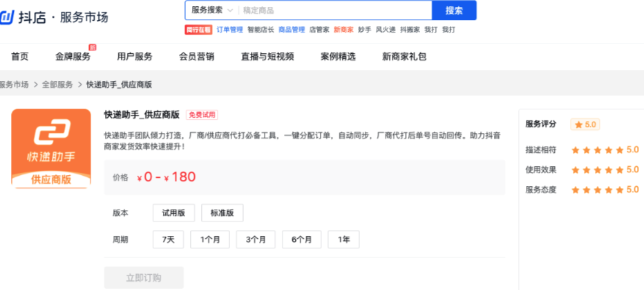
Task: Click the ¥0 - ¥180 price text
Action: [x=167, y=177]
